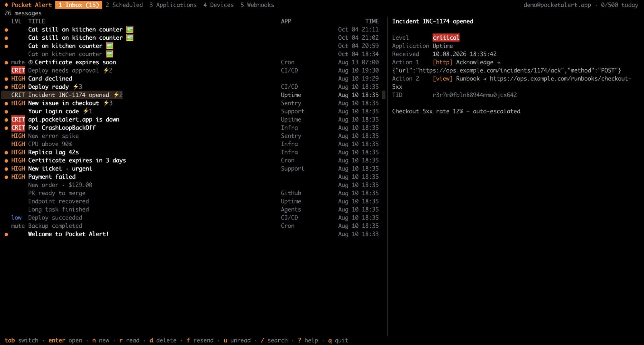Click 'd delete' shortcut in footer

pyautogui.click(x=163, y=340)
